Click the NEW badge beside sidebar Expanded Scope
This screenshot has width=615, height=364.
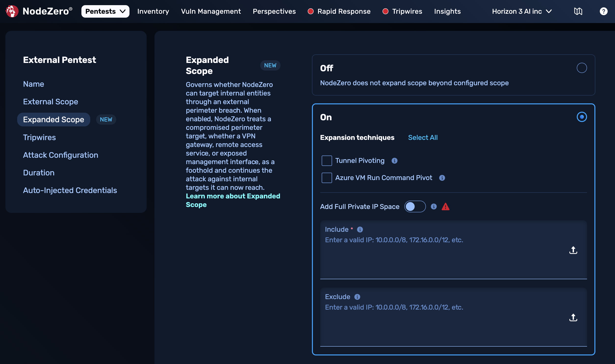click(x=106, y=120)
